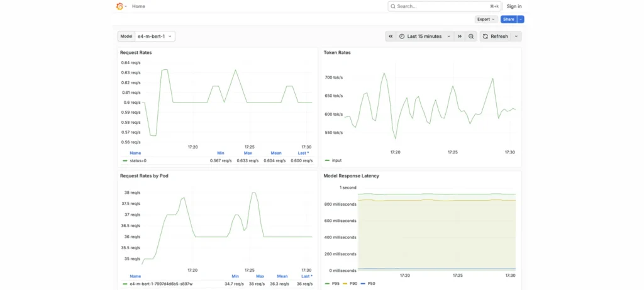Sort Request Rates legend by Max column
This screenshot has height=290, width=644.
pos(248,153)
